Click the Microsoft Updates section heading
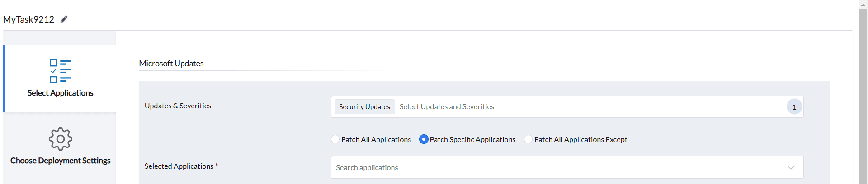Viewport: 868px width, 184px height. coord(171,64)
